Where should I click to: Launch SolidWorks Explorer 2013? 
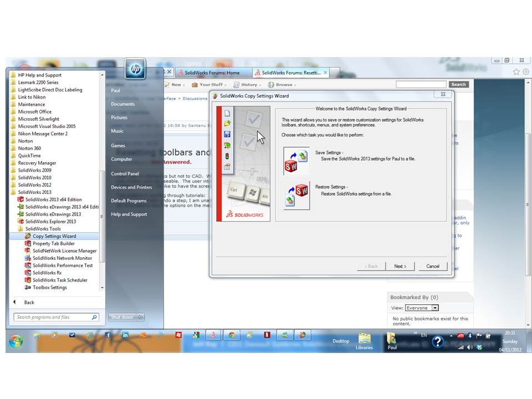(x=47, y=222)
